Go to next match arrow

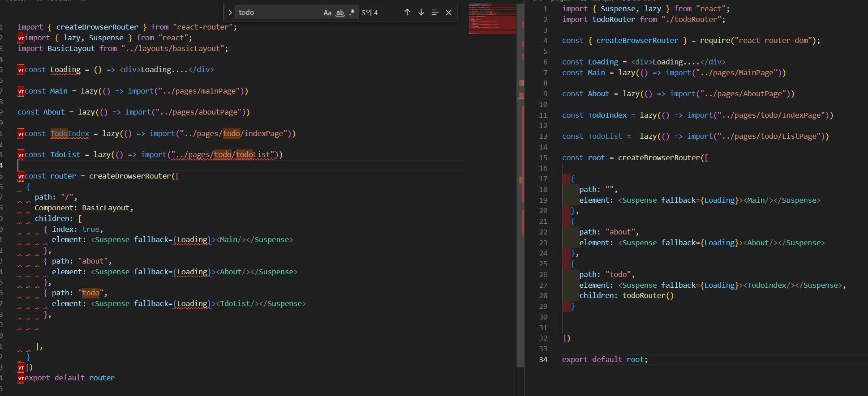421,13
